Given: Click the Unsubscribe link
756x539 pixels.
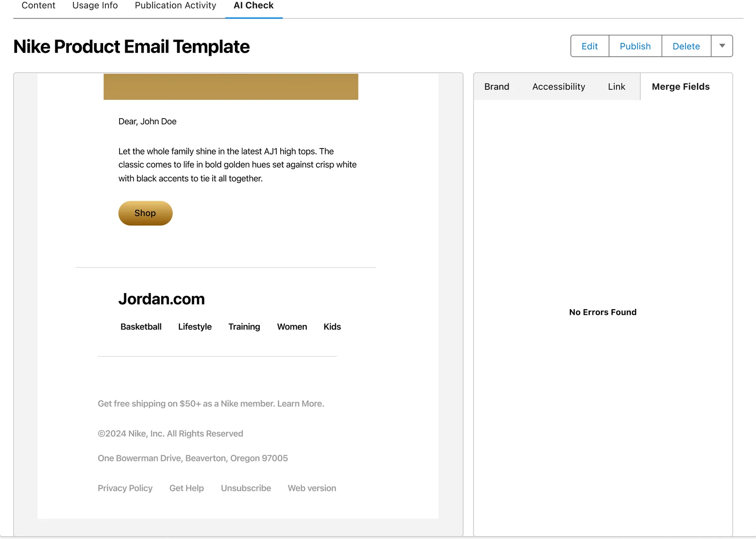Looking at the screenshot, I should click(246, 488).
